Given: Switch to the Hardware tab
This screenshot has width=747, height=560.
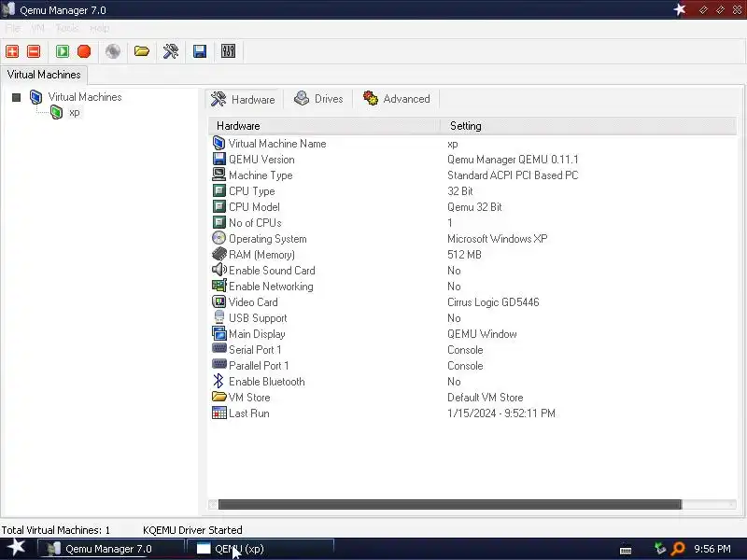Looking at the screenshot, I should pyautogui.click(x=243, y=99).
